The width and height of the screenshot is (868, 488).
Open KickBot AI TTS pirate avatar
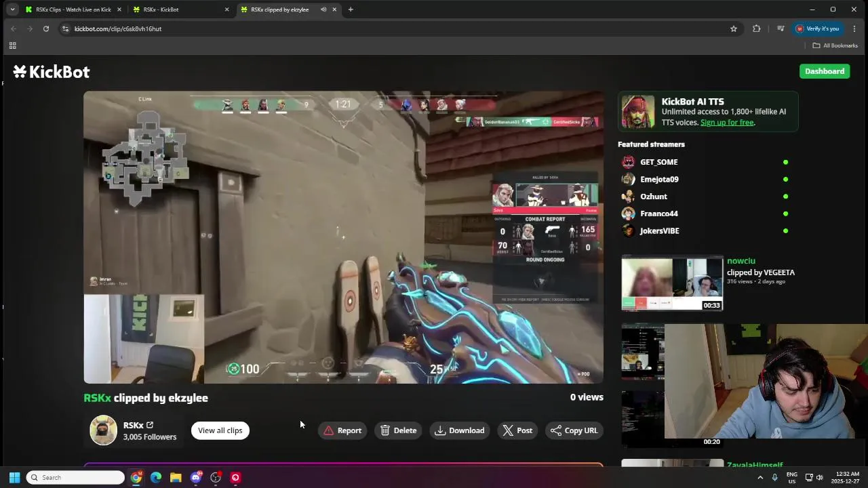coord(638,112)
